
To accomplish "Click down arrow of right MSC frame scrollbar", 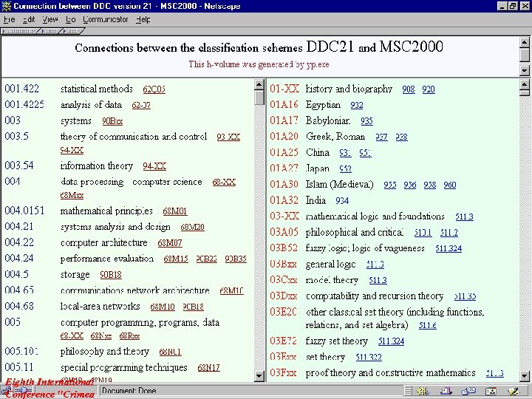I will click(x=524, y=375).
